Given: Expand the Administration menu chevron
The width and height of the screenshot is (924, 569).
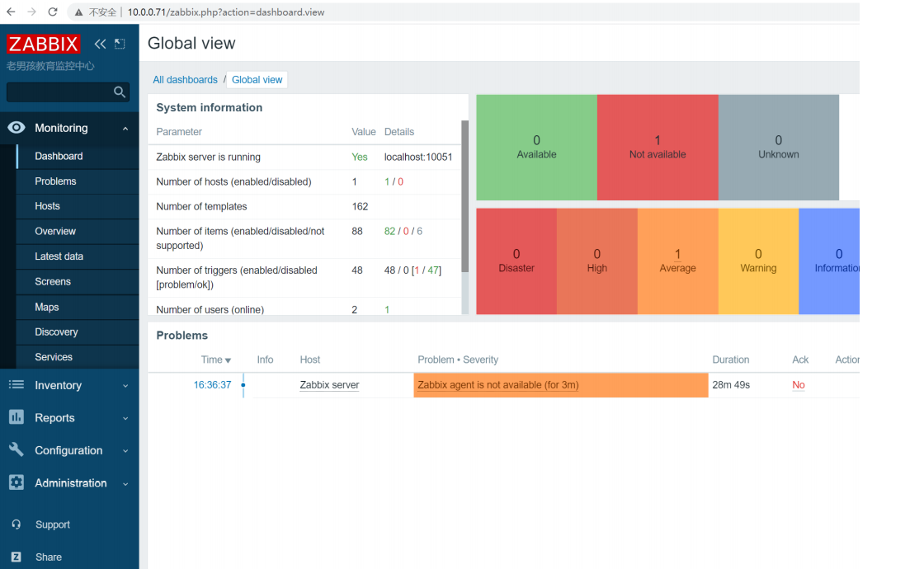Looking at the screenshot, I should [125, 483].
